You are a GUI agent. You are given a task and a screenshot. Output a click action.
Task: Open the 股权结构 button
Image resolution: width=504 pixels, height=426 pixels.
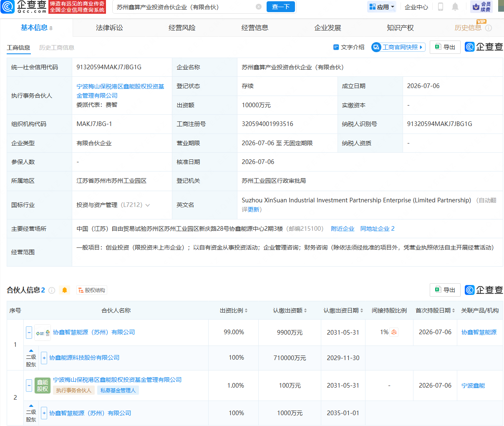click(x=92, y=290)
